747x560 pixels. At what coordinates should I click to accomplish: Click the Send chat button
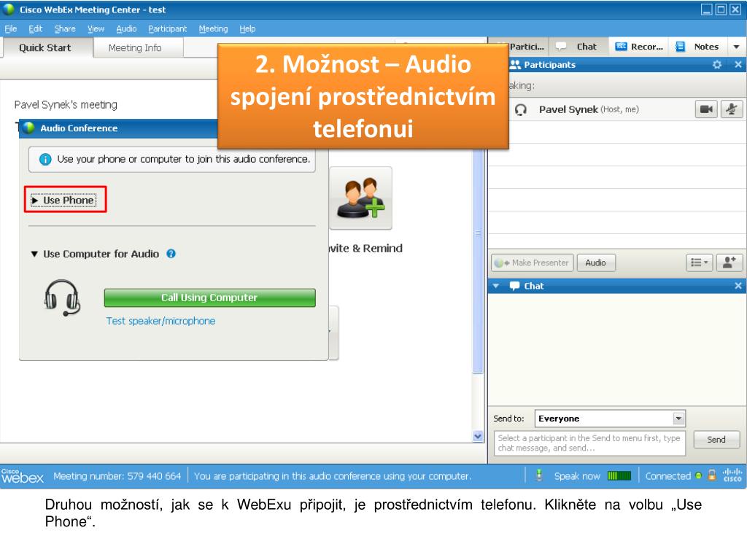(716, 440)
